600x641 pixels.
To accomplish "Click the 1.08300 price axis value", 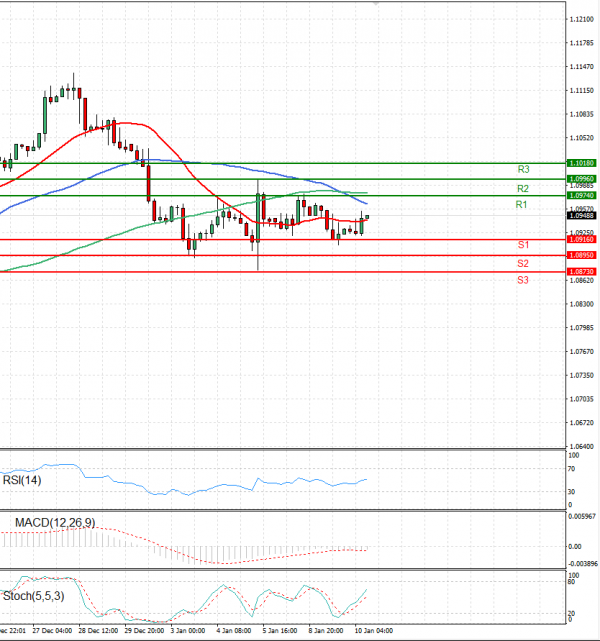I will coord(582,304).
